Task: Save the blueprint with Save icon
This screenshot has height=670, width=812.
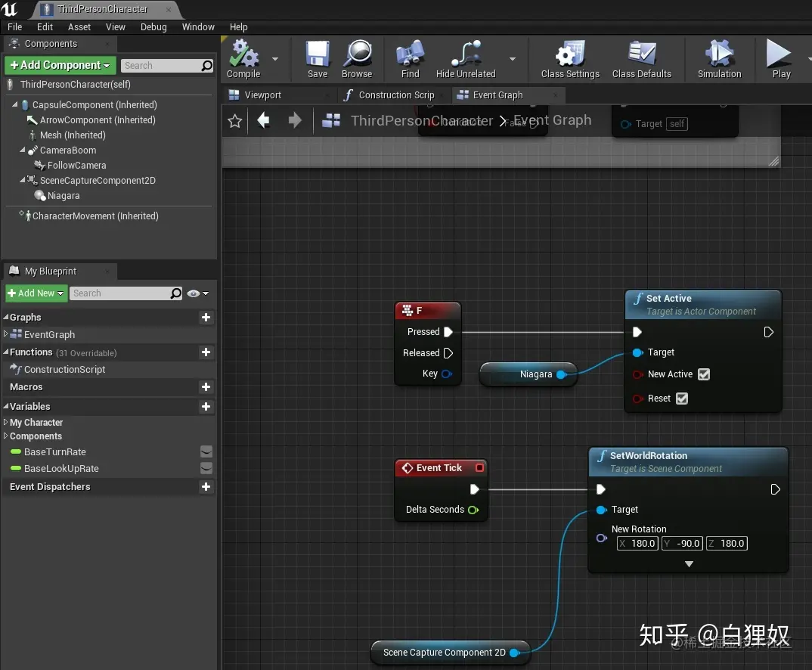Action: [x=318, y=54]
